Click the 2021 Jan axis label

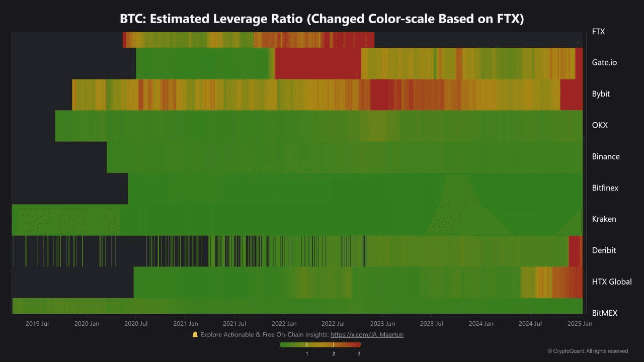click(x=186, y=324)
